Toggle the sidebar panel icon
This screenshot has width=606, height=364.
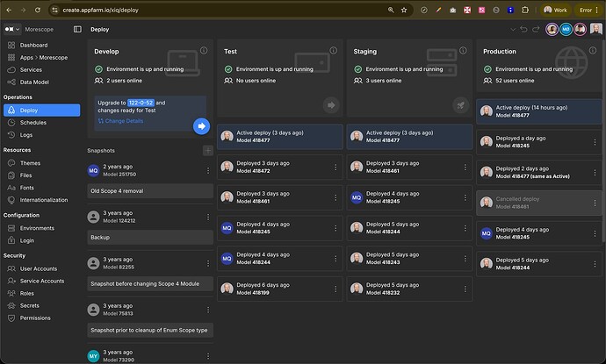(x=77, y=29)
